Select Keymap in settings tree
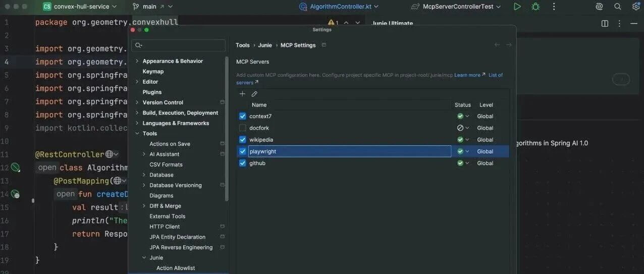The height and width of the screenshot is (274, 644). [x=153, y=72]
